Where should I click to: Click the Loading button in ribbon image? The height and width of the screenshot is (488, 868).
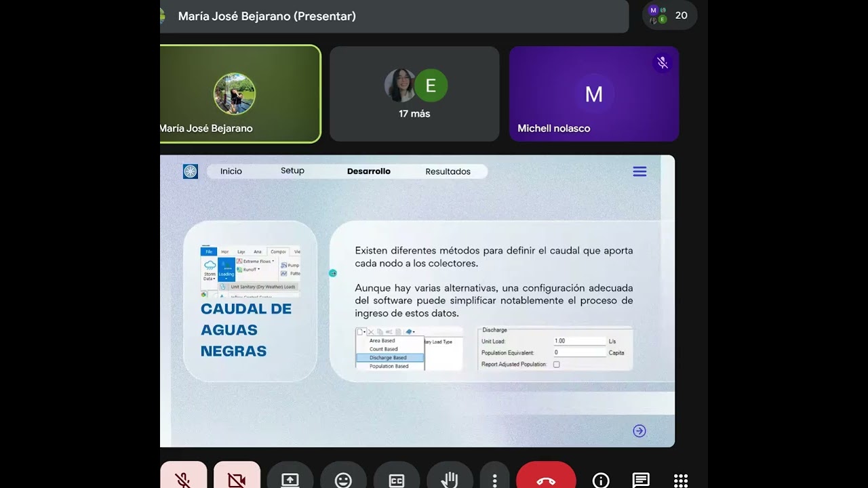226,270
